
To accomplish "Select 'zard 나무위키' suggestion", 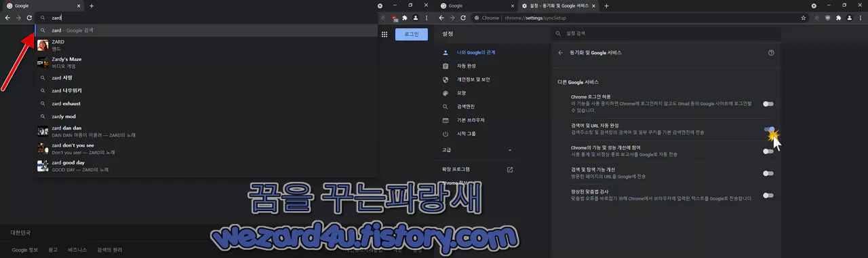I will point(205,90).
